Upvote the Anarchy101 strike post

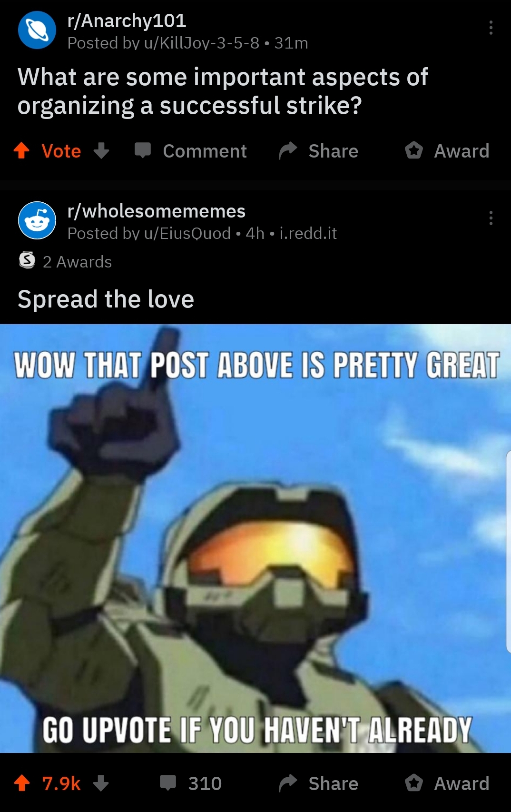(x=22, y=151)
